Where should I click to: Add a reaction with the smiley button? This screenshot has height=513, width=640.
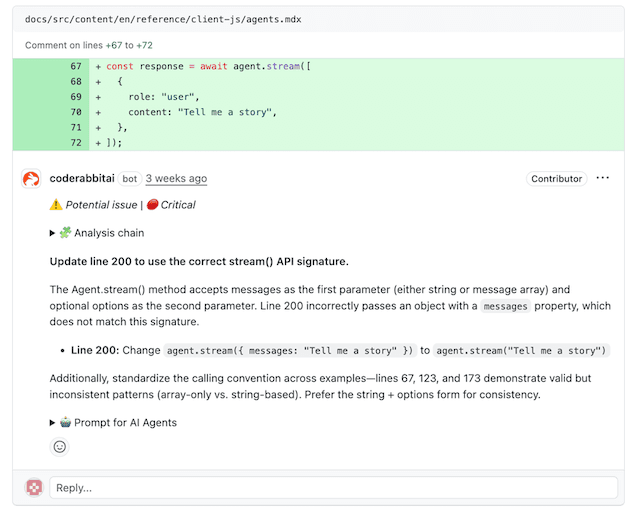[x=60, y=447]
